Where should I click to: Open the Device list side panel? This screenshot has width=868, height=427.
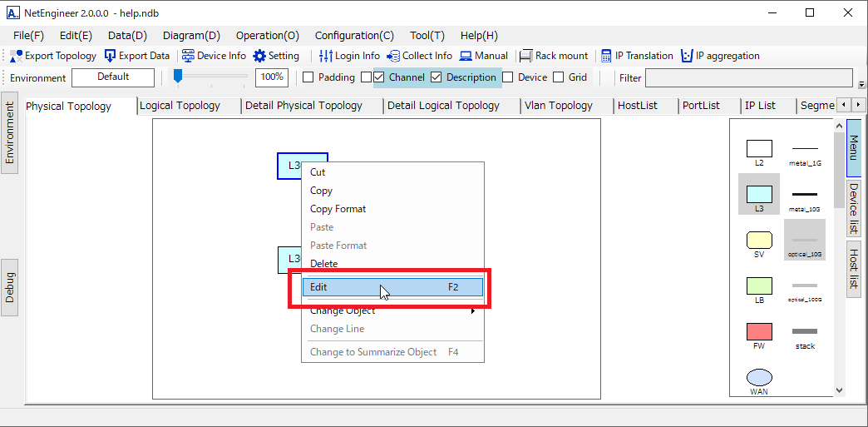tap(853, 208)
